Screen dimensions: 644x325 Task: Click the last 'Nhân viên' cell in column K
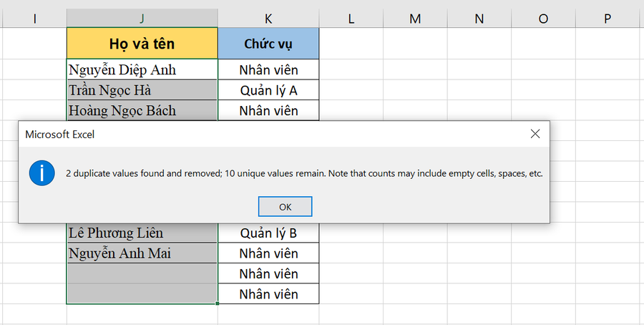[x=268, y=294]
